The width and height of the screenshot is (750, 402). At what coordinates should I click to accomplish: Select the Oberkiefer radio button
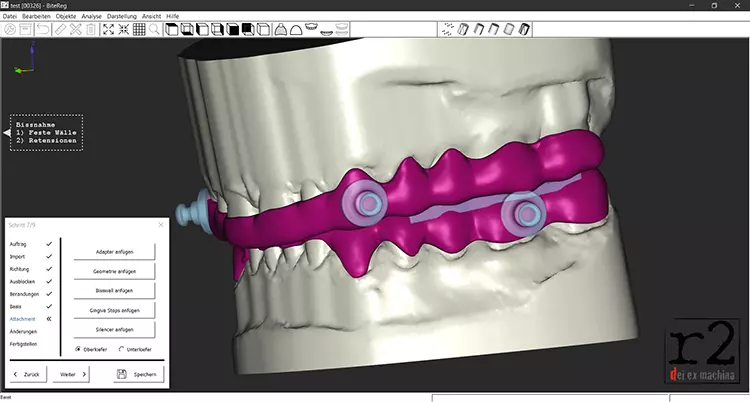79,349
